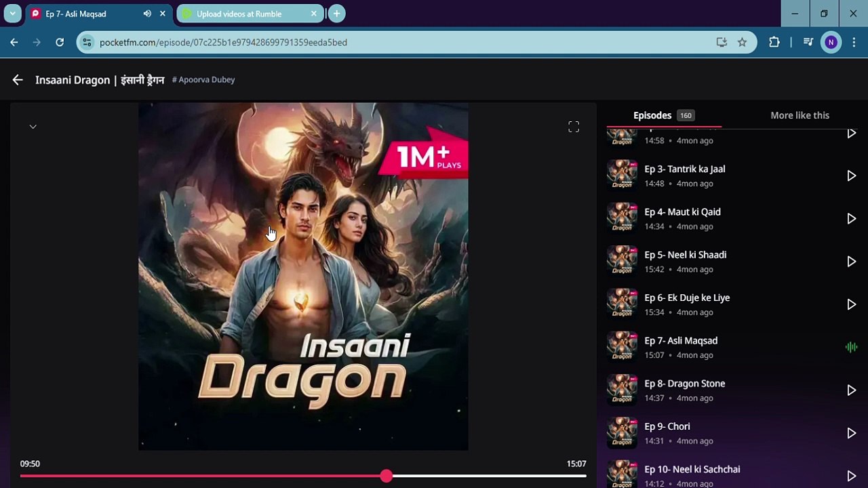
Task: Open Ep 3- Tantrik ka Jaal thumbnail
Action: [x=622, y=176]
